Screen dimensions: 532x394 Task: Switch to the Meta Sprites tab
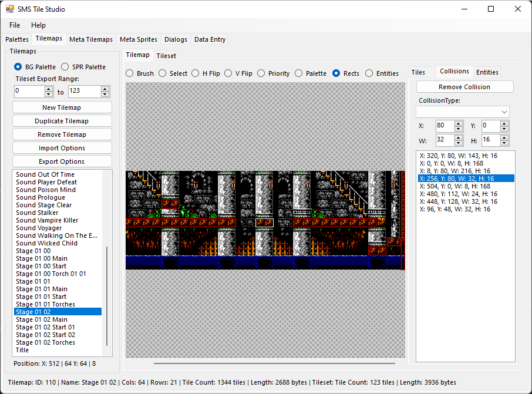[139, 39]
